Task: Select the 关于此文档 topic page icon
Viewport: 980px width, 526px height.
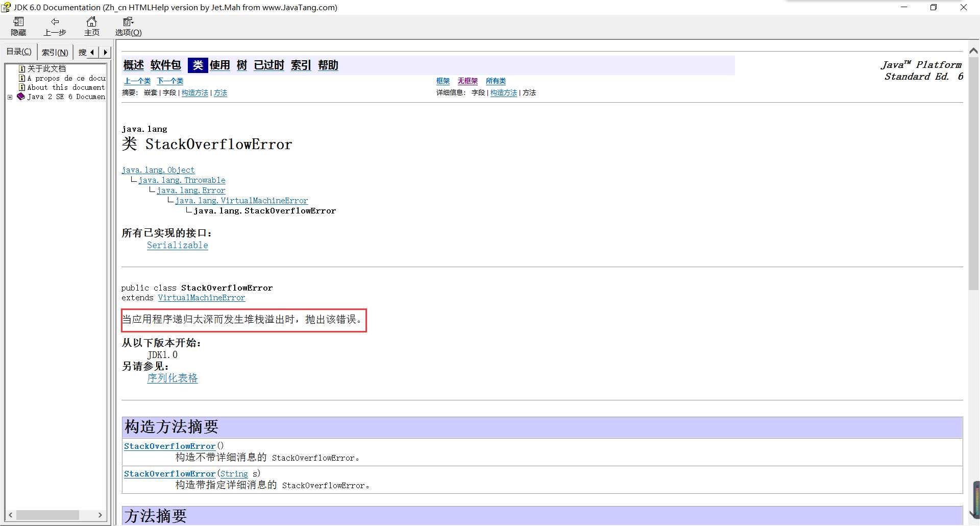Action: point(22,68)
